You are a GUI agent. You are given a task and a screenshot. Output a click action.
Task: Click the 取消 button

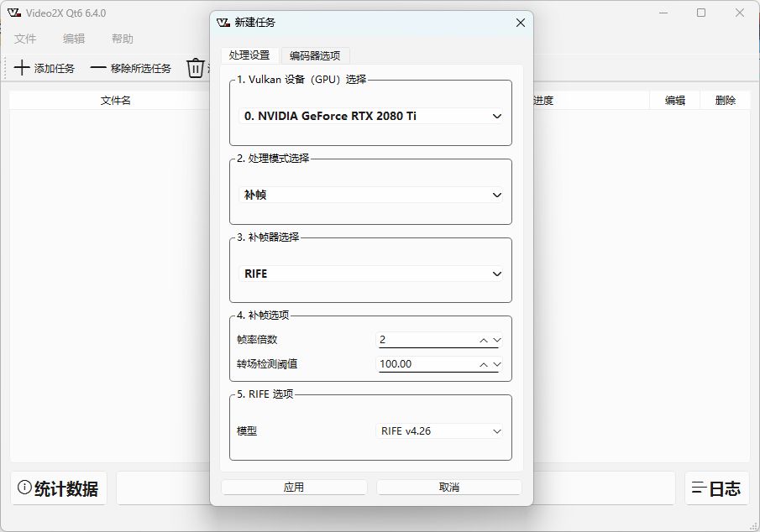(x=449, y=488)
